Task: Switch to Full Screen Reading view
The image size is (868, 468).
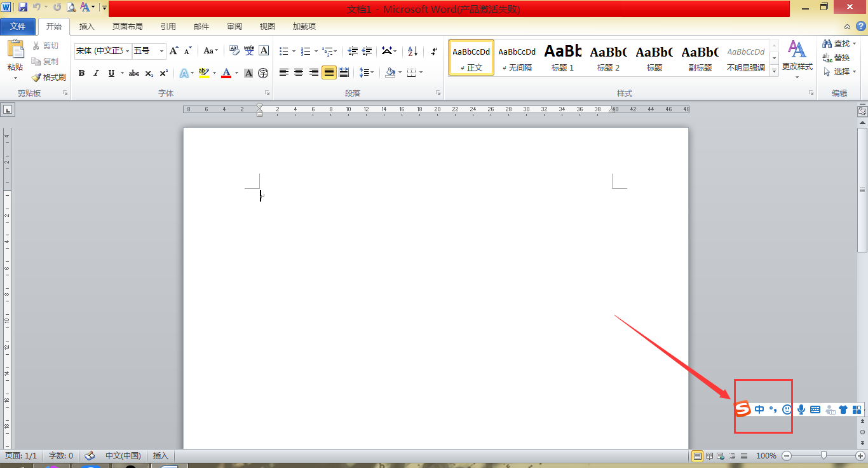Action: [x=709, y=455]
